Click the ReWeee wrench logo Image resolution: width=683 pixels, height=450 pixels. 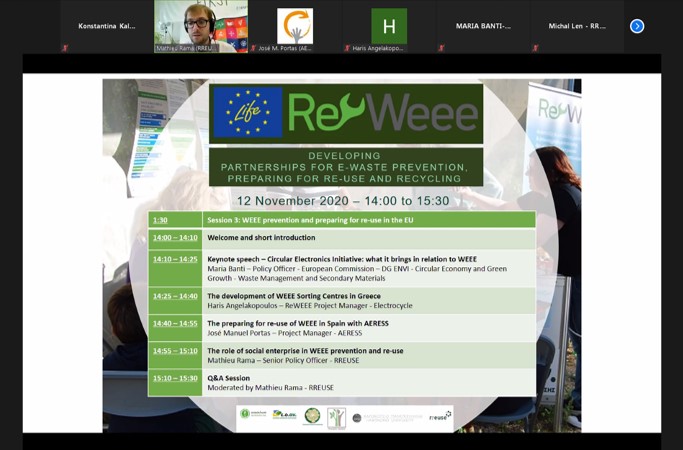pos(383,112)
